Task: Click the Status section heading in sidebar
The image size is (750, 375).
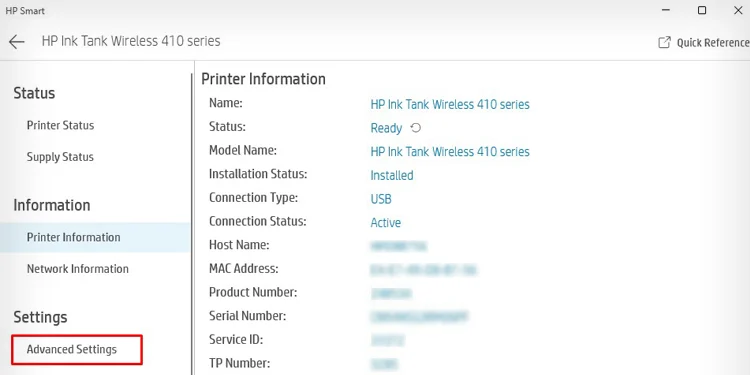Action: (x=34, y=93)
